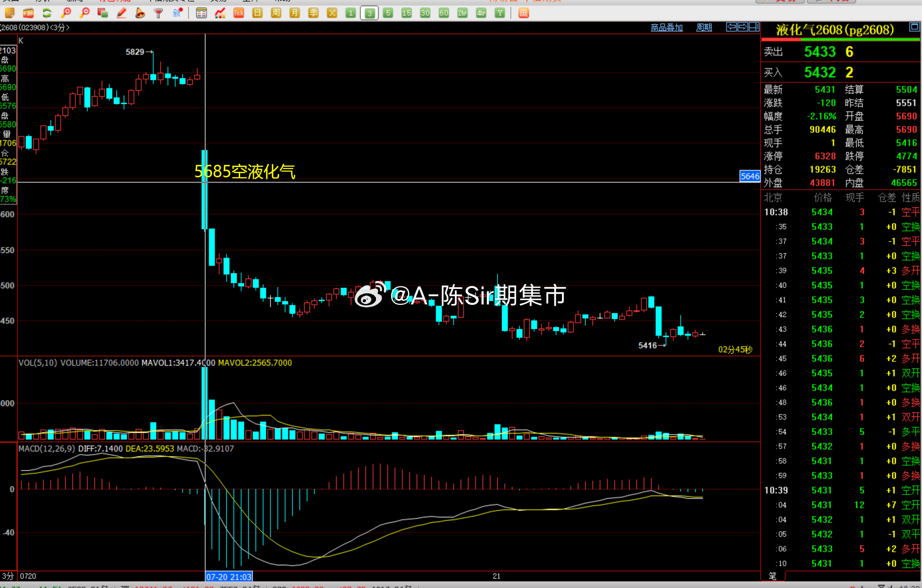Click the orange X period icon

pyautogui.click(x=332, y=13)
